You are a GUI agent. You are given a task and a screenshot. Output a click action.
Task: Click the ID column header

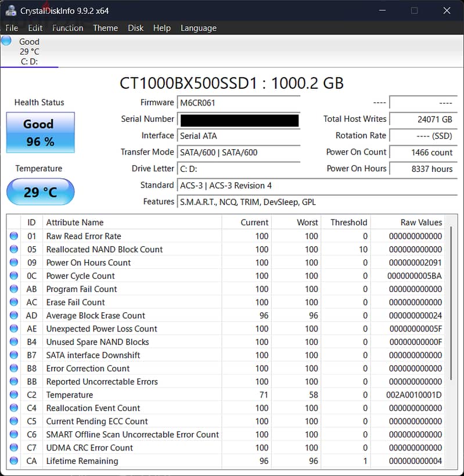(31, 222)
